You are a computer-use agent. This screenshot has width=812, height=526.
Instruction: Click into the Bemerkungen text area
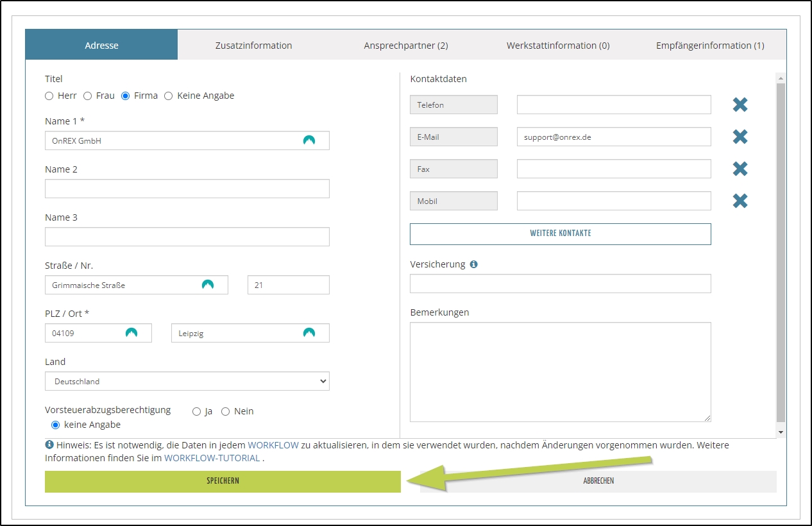[x=560, y=372]
